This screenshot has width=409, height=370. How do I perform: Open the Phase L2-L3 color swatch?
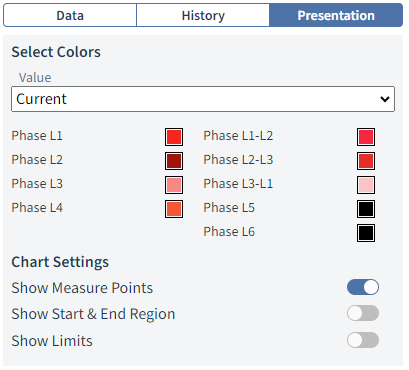click(366, 161)
